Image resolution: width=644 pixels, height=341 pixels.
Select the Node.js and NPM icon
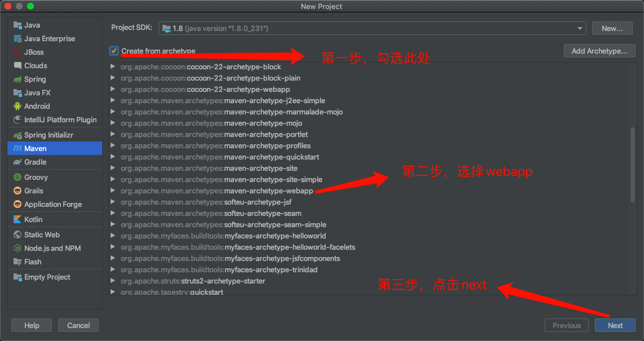coord(17,248)
